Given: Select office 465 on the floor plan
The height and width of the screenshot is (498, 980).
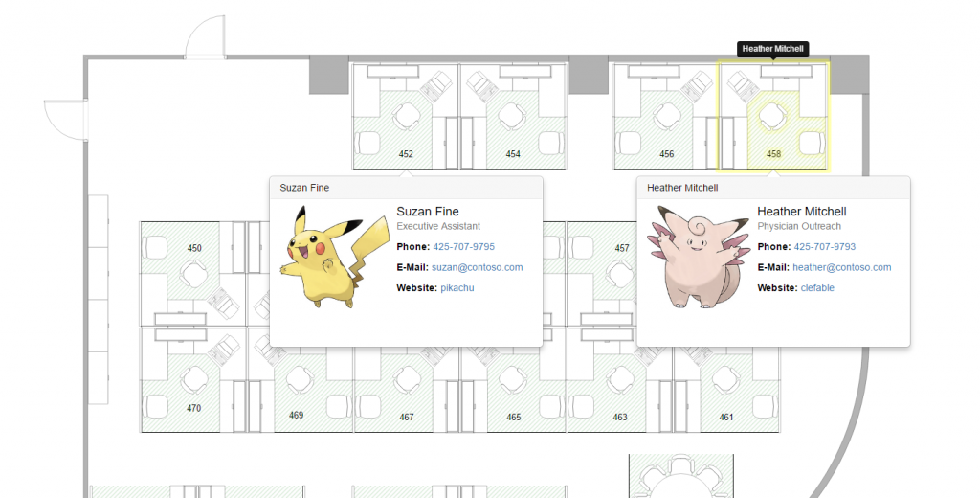Looking at the screenshot, I should click(x=514, y=380).
